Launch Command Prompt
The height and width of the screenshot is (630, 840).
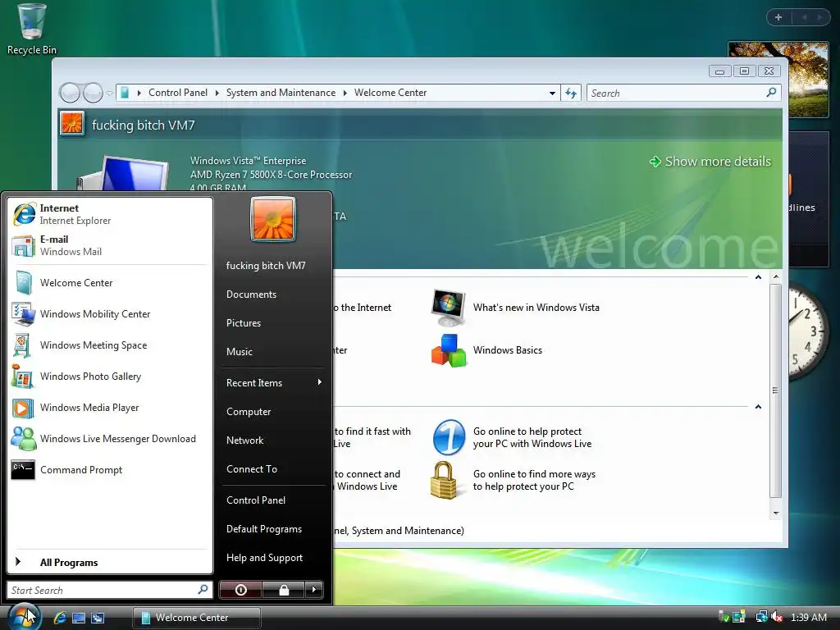click(110, 470)
